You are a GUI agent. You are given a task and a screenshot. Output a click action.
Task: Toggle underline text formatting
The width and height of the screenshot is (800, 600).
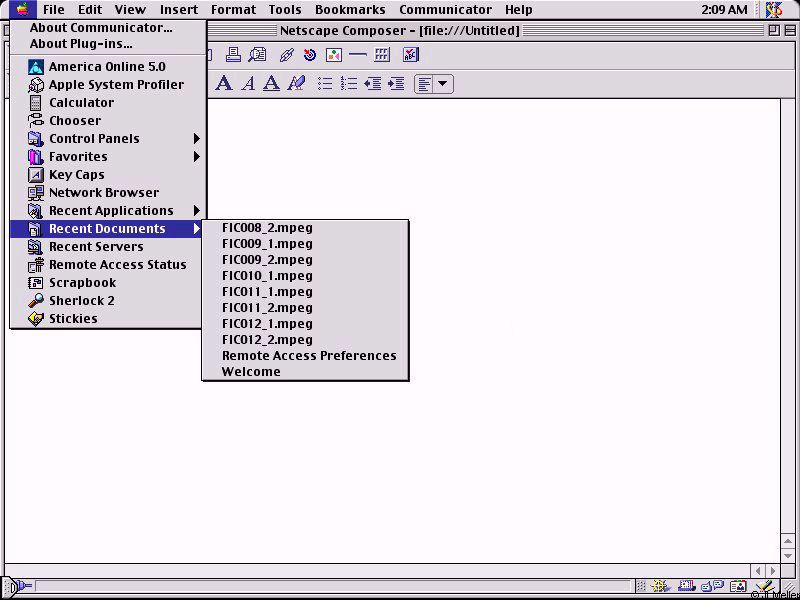coord(271,84)
